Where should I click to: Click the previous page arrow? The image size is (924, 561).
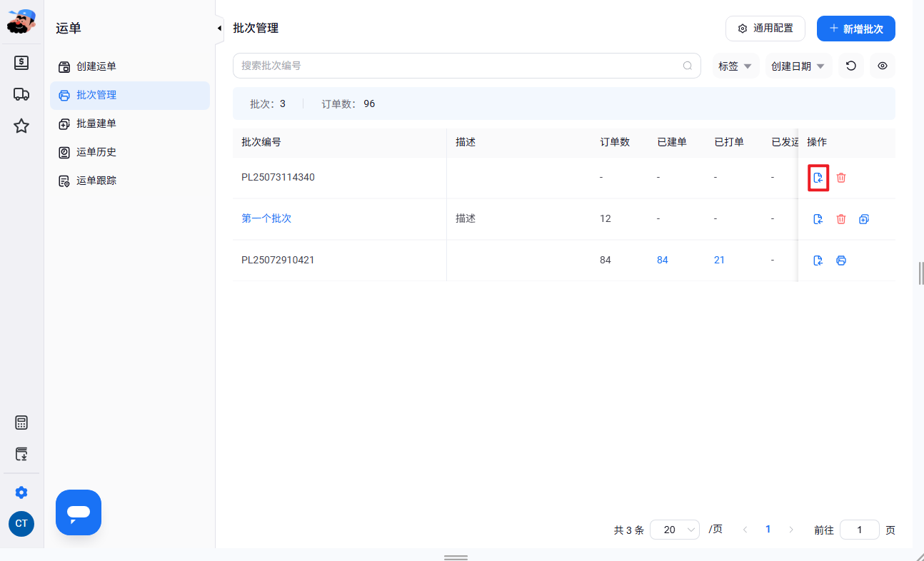click(745, 530)
